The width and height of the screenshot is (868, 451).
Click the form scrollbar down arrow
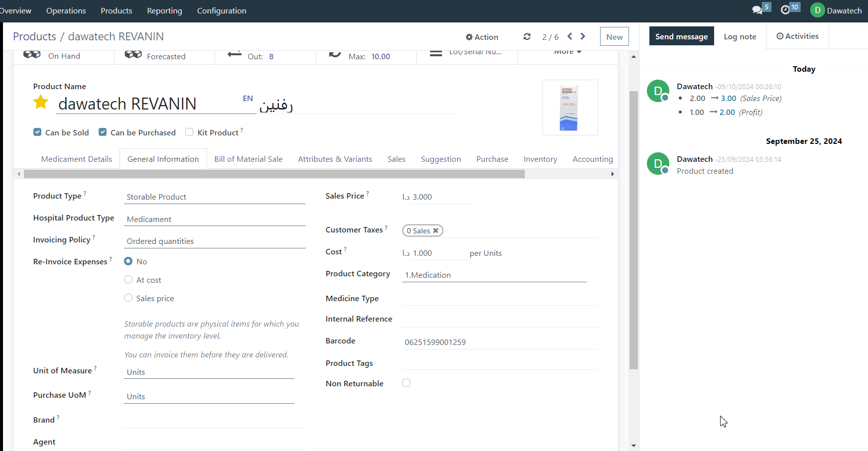click(x=633, y=446)
